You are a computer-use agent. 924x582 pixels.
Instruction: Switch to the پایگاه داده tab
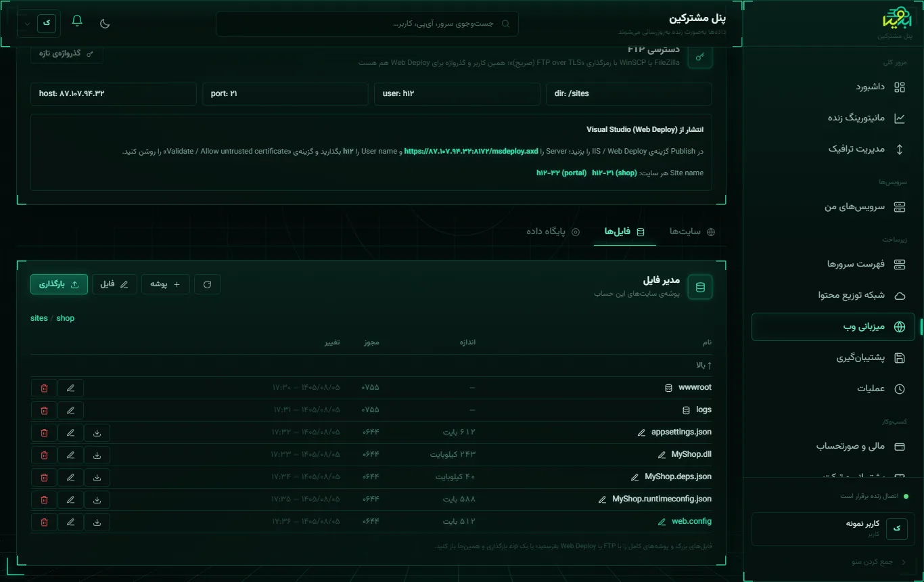553,231
